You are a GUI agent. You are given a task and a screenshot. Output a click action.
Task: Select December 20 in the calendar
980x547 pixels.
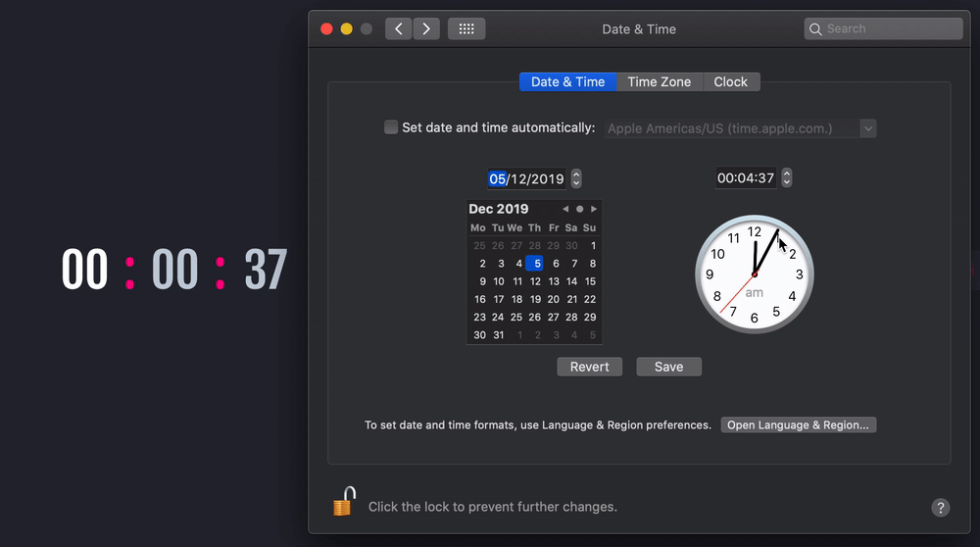pyautogui.click(x=553, y=299)
